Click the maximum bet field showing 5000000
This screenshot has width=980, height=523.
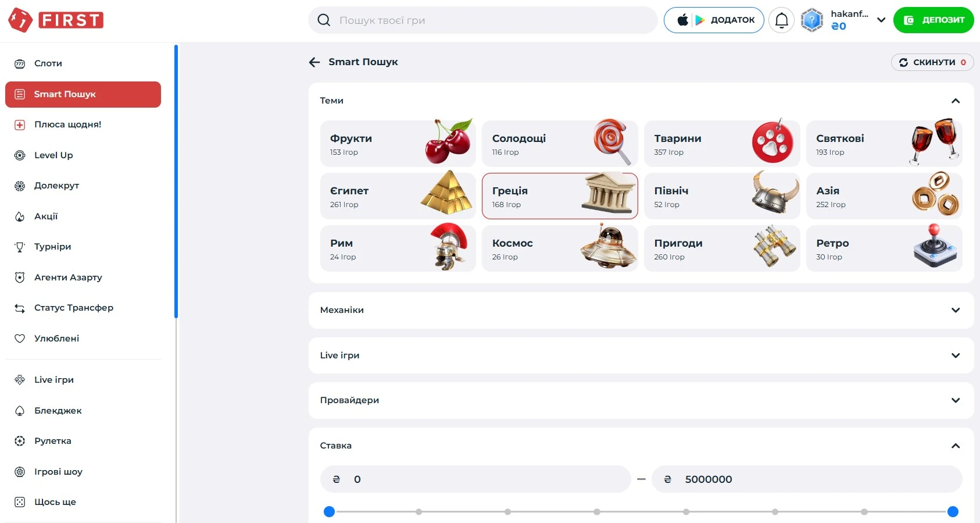807,479
